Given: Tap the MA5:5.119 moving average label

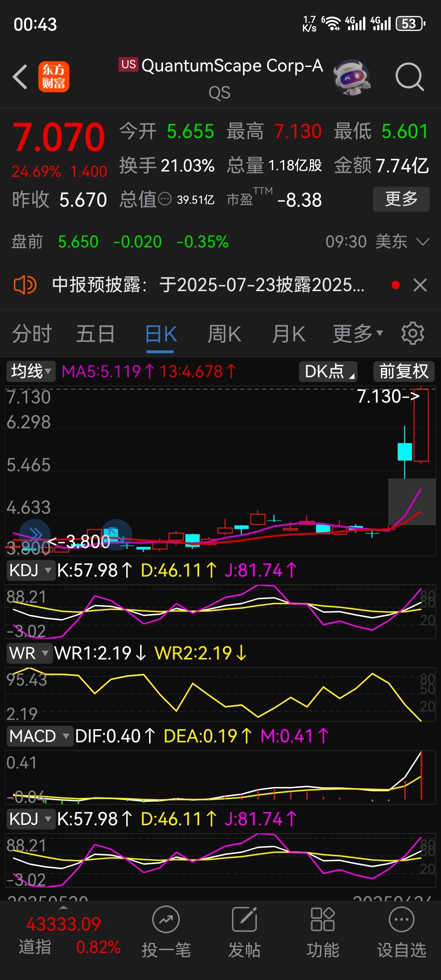Looking at the screenshot, I should [108, 371].
